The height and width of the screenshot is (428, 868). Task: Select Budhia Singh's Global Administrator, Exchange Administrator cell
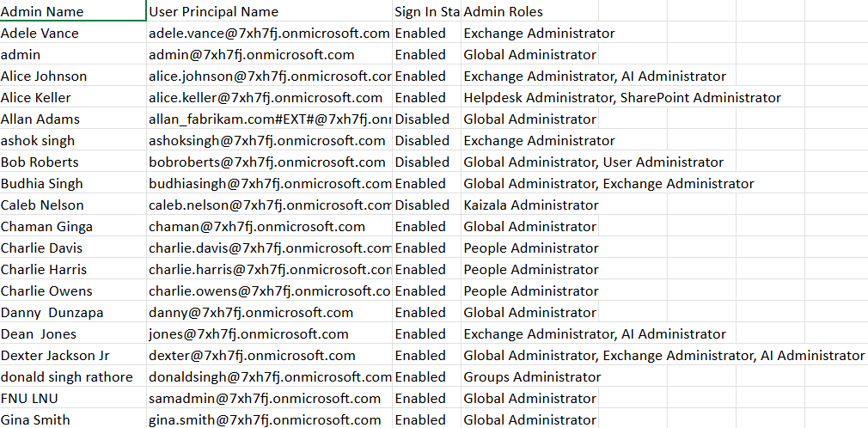608,184
